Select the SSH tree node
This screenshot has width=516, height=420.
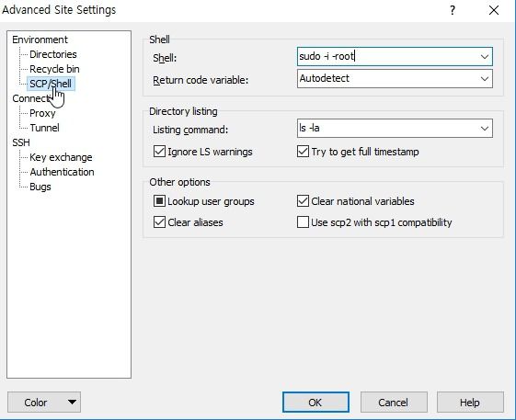coord(21,142)
